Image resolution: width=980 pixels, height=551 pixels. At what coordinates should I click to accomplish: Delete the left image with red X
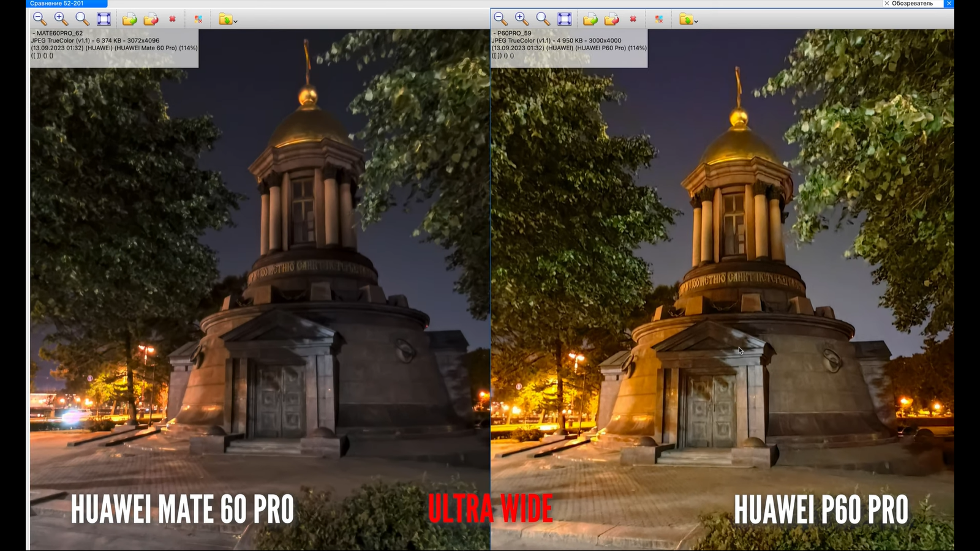[173, 19]
